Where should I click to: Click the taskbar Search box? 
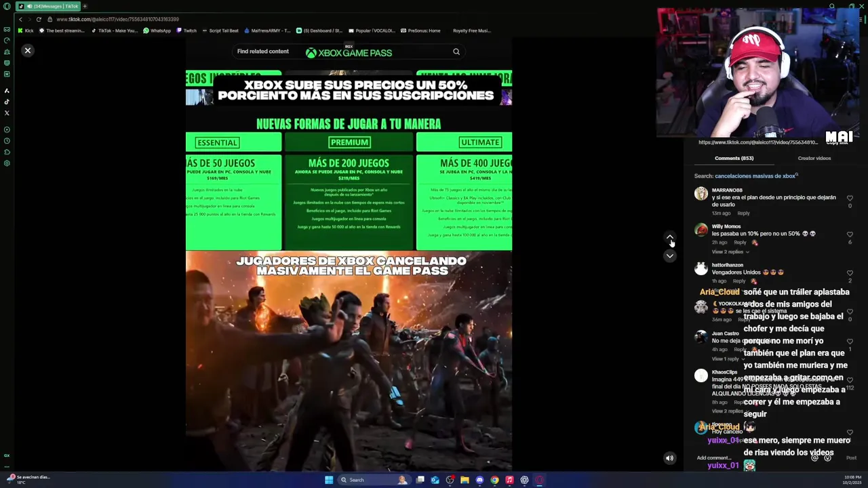coord(373,480)
